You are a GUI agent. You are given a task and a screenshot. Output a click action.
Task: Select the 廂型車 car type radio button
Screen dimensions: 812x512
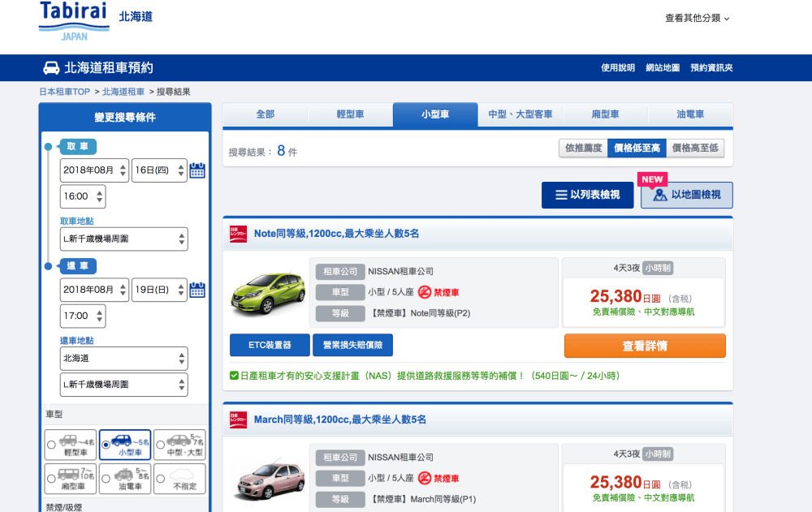pos(52,479)
